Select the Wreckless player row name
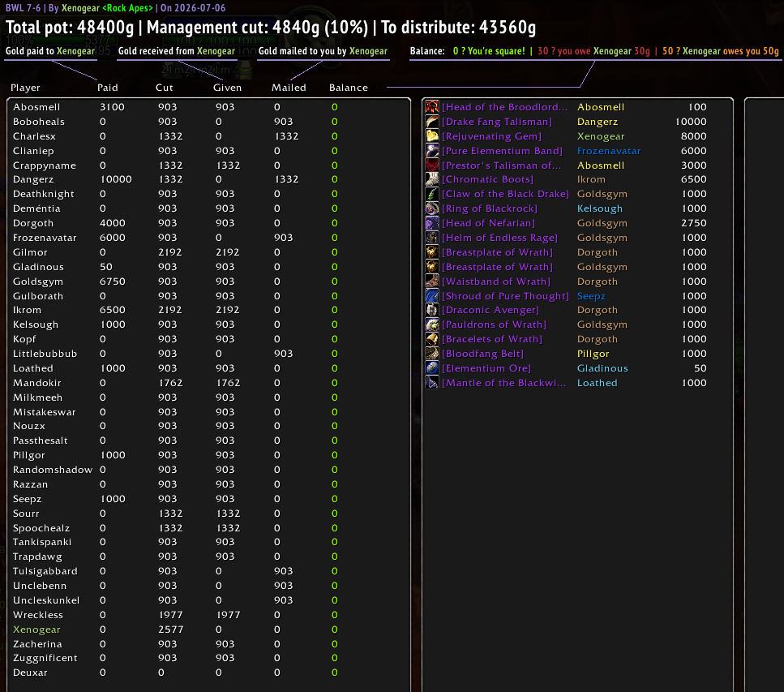The height and width of the screenshot is (692, 784). click(38, 615)
